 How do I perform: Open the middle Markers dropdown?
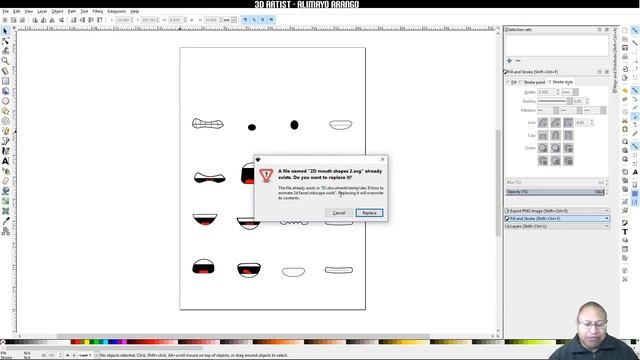click(571, 110)
